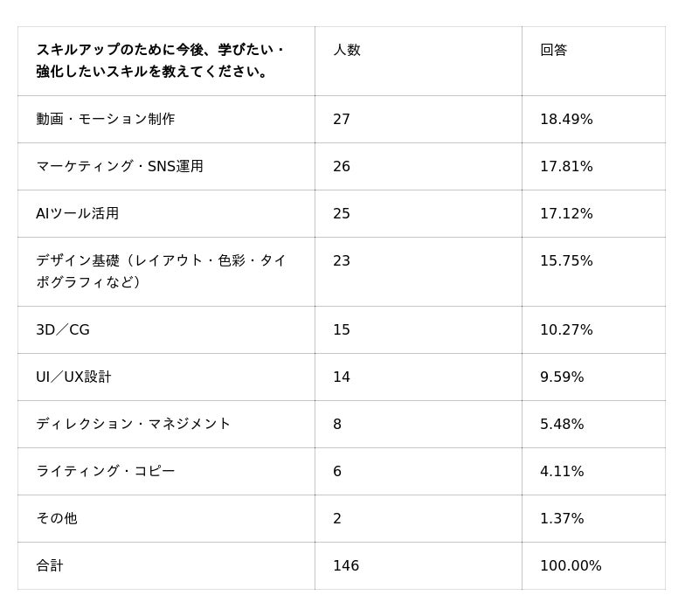This screenshot has width=699, height=616.
Task: Select the ディレクション・マネジメント cell
Action: [134, 425]
